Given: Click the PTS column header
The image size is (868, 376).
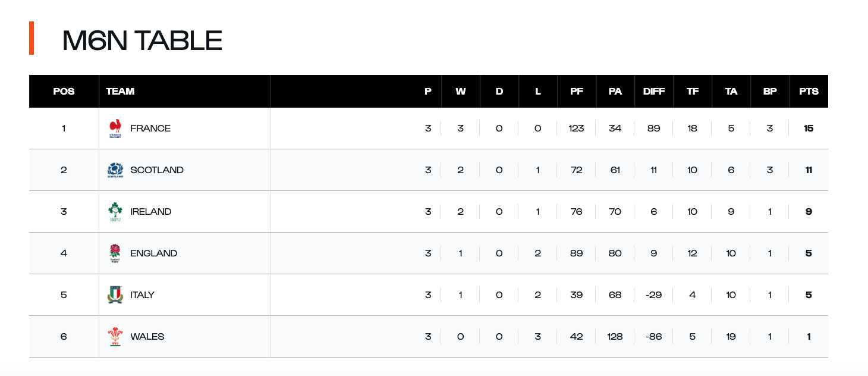Looking at the screenshot, I should [x=809, y=92].
